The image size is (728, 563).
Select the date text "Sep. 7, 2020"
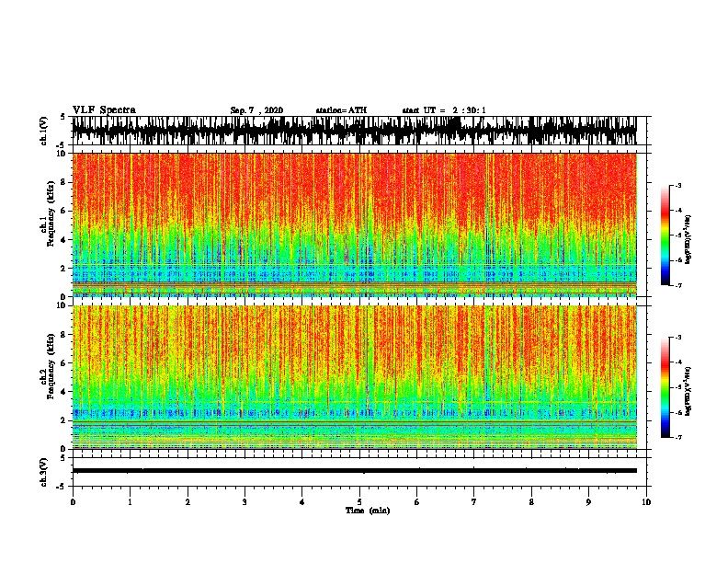coord(256,110)
